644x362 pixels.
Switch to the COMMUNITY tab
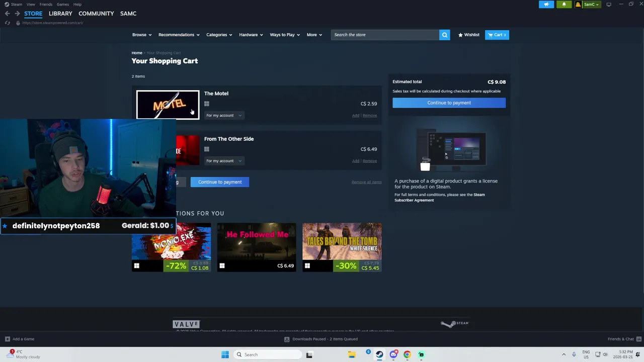point(96,14)
